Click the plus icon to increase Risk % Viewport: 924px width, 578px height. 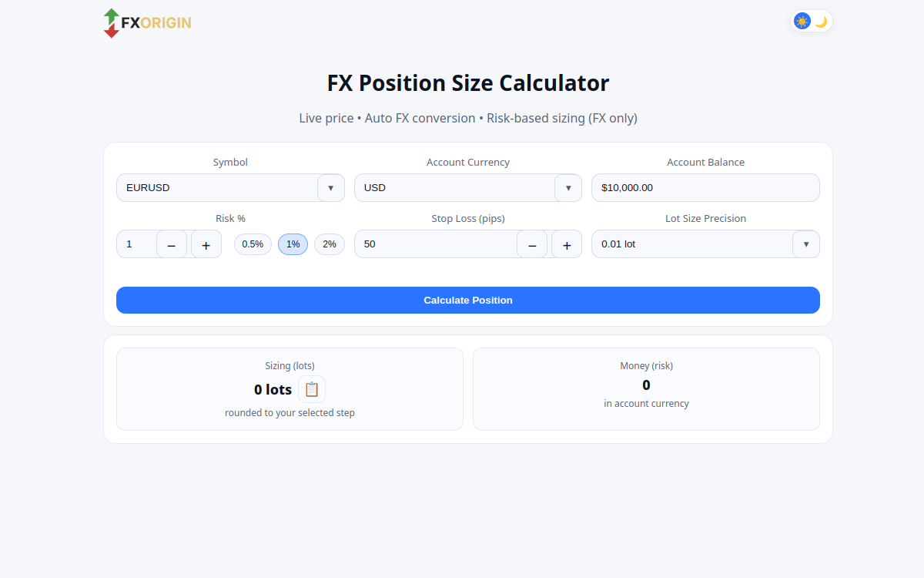click(206, 244)
